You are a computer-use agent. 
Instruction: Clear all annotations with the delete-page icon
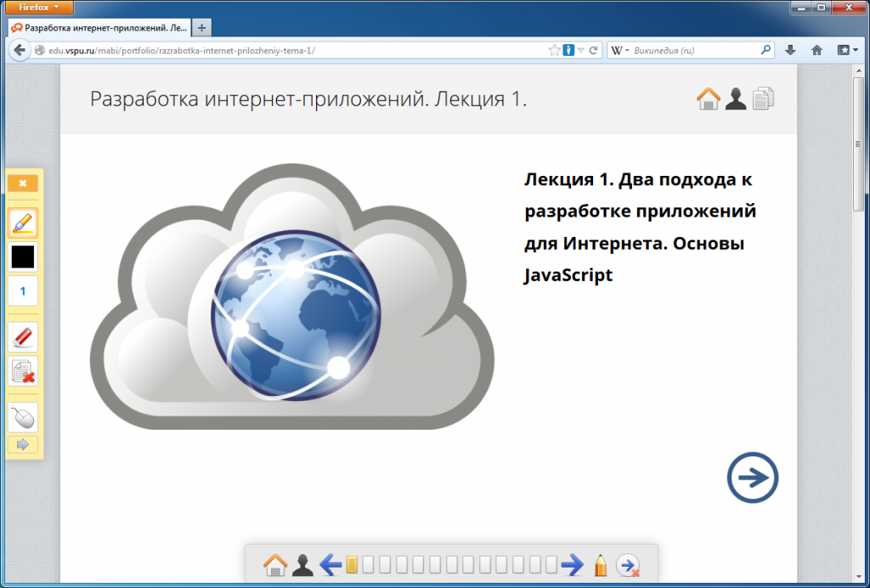(x=23, y=371)
